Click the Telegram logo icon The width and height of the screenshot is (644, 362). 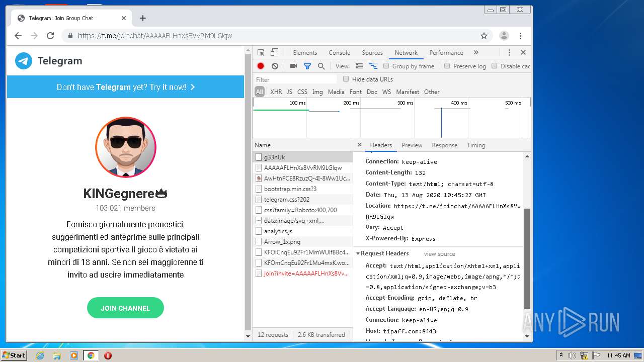coord(24,61)
